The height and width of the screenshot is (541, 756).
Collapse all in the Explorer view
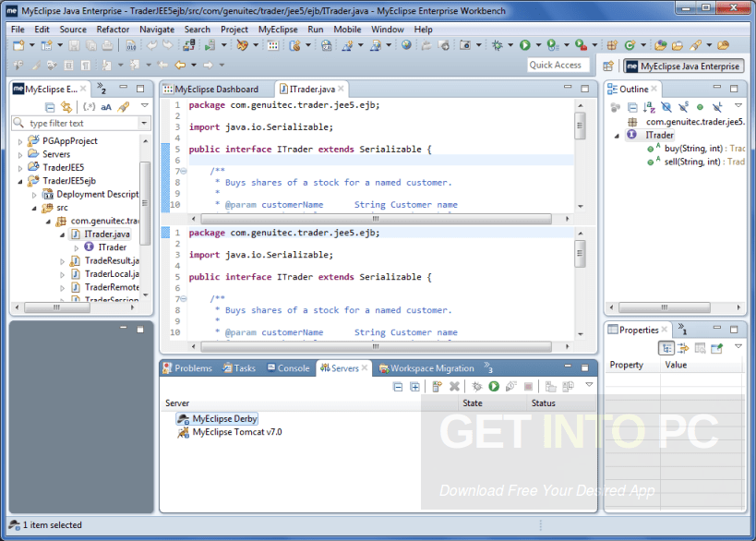50,107
